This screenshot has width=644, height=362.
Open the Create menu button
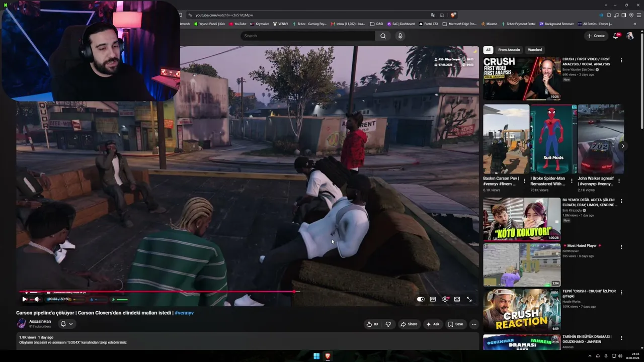(x=596, y=36)
